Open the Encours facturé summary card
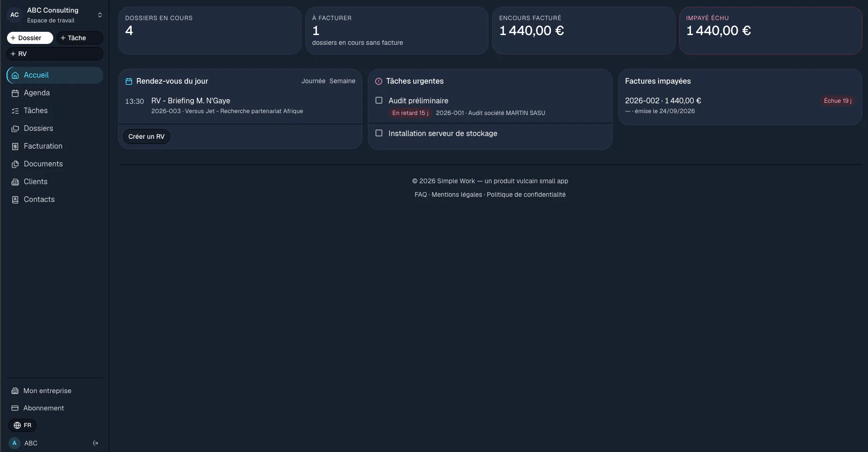Image resolution: width=868 pixels, height=452 pixels. point(584,30)
